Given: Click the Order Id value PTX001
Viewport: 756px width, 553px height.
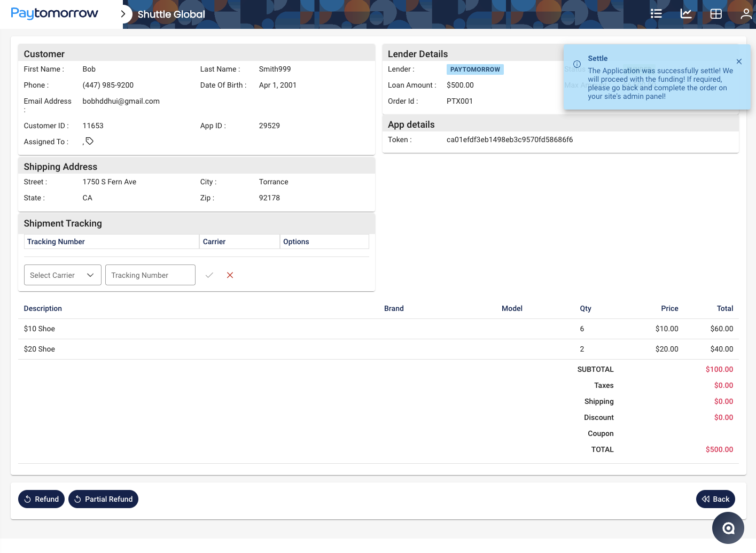Looking at the screenshot, I should (459, 101).
